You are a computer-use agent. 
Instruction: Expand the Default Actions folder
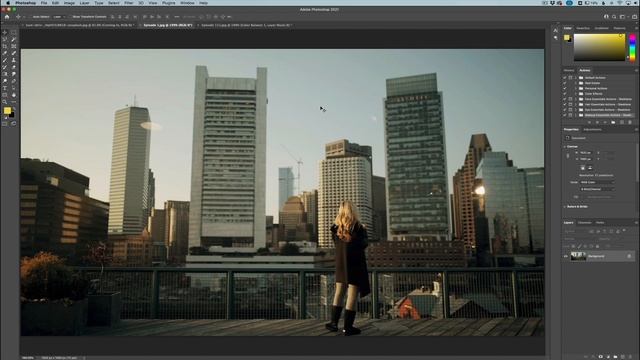[576, 78]
